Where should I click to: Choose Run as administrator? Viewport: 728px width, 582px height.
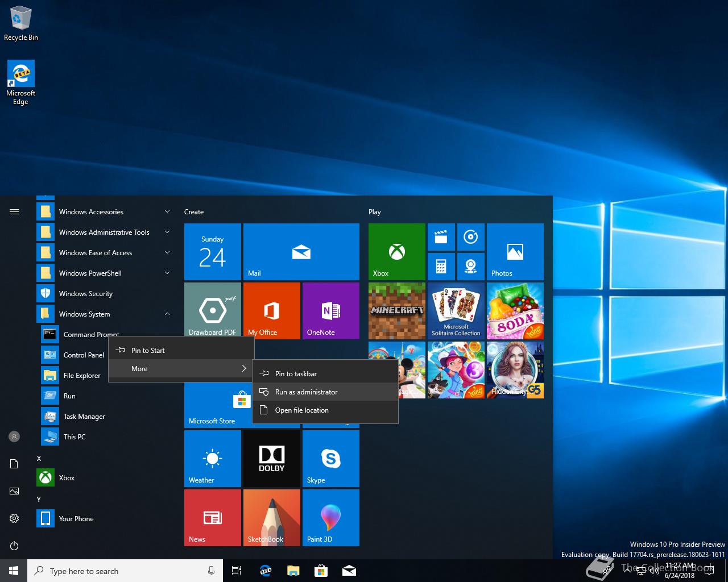(325, 392)
